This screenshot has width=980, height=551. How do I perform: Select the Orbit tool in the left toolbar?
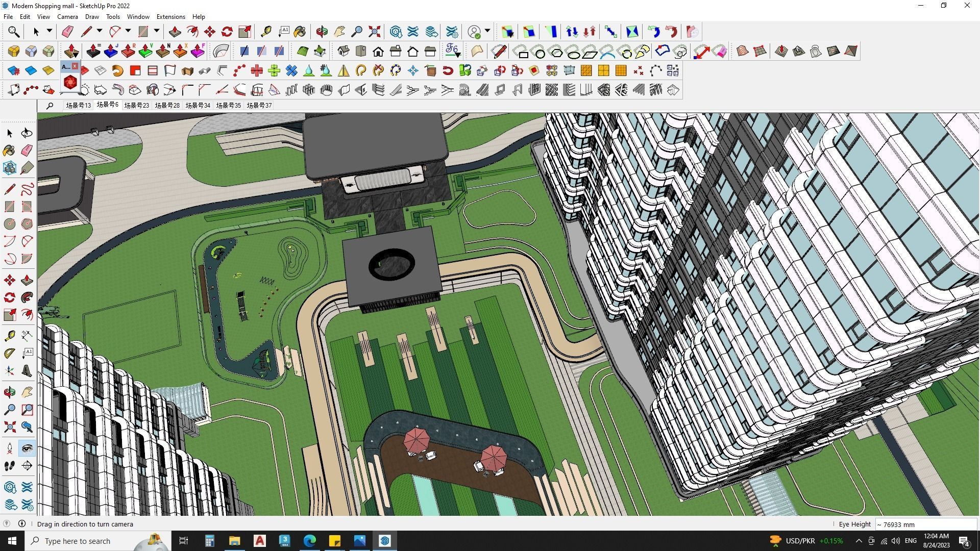coord(9,392)
